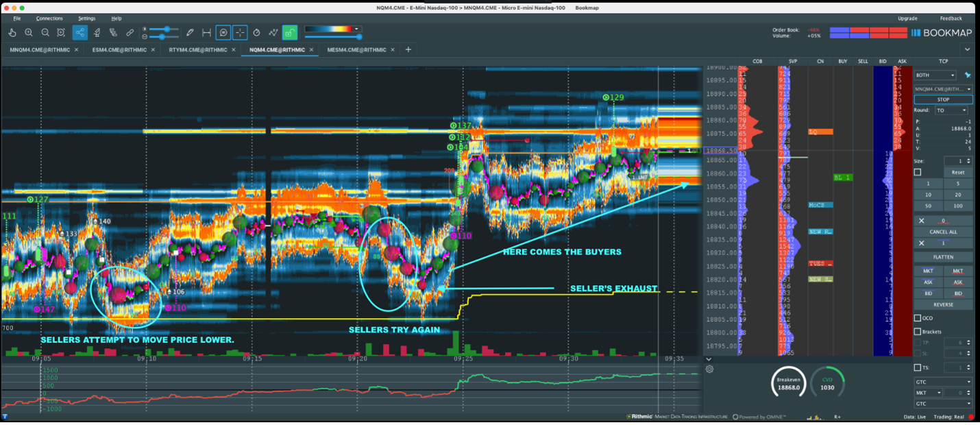Screen dimensions: 980x425
Task: Toggle the SL checkbox
Action: click(918, 353)
